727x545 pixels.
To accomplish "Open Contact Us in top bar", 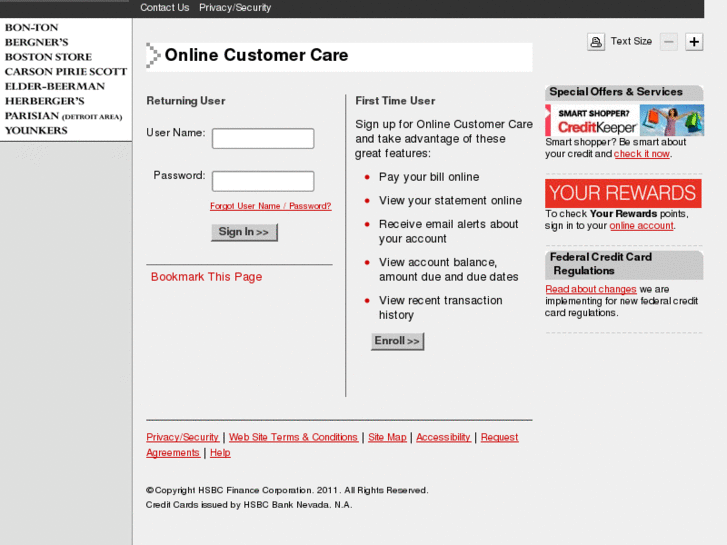I will tap(164, 8).
